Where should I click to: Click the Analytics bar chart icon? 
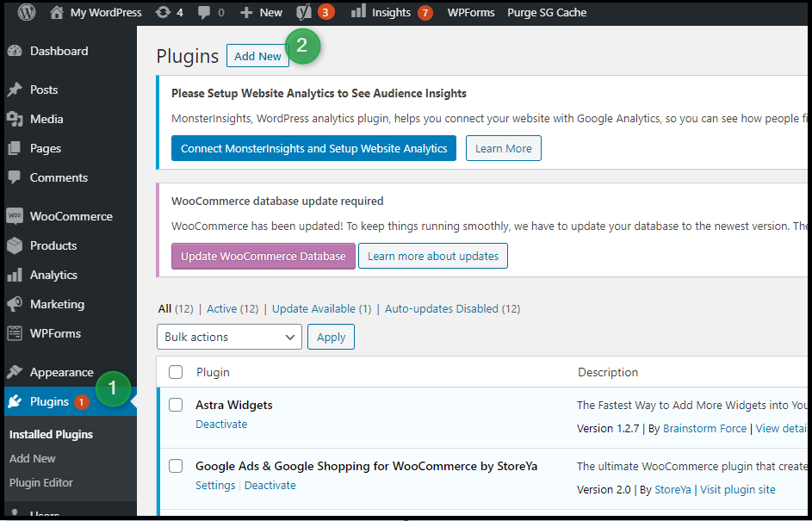[x=15, y=275]
